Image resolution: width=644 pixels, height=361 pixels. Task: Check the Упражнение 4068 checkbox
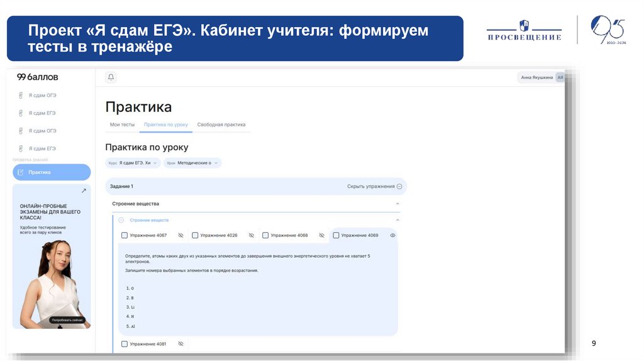pos(265,235)
